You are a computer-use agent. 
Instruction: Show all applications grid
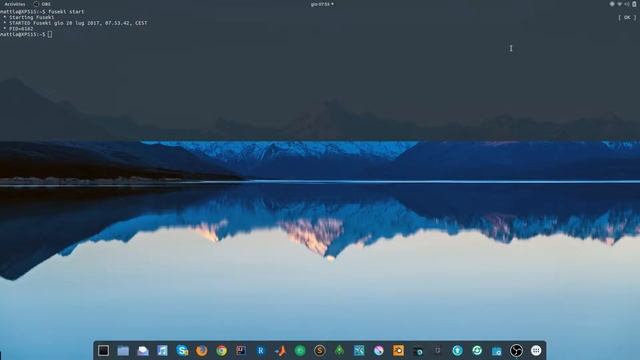536,350
